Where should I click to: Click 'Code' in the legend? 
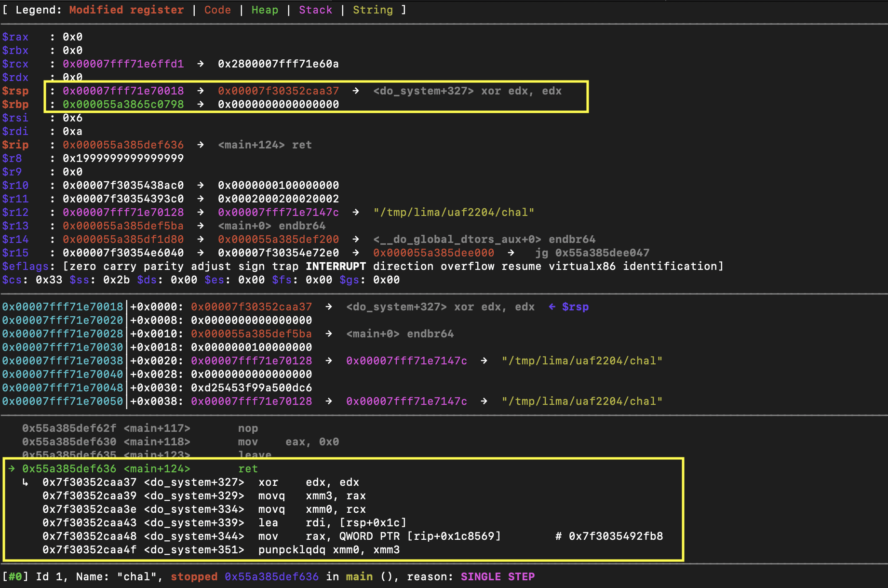tap(217, 10)
